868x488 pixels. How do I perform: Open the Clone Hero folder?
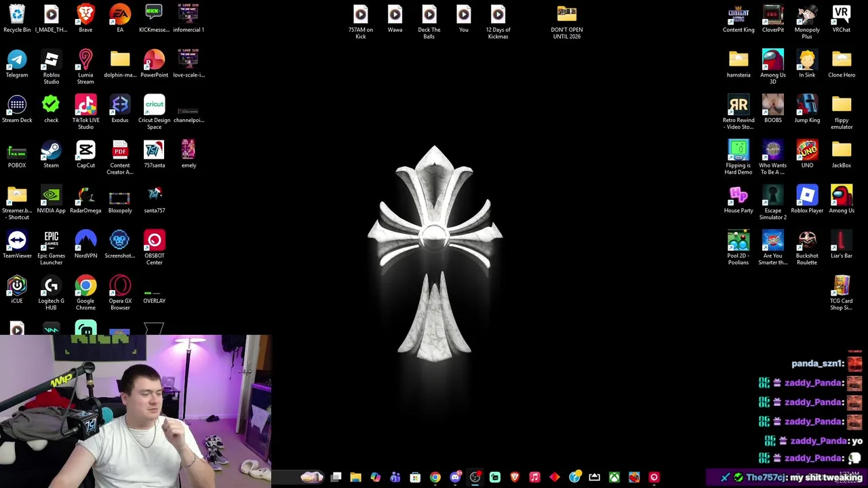tap(842, 64)
